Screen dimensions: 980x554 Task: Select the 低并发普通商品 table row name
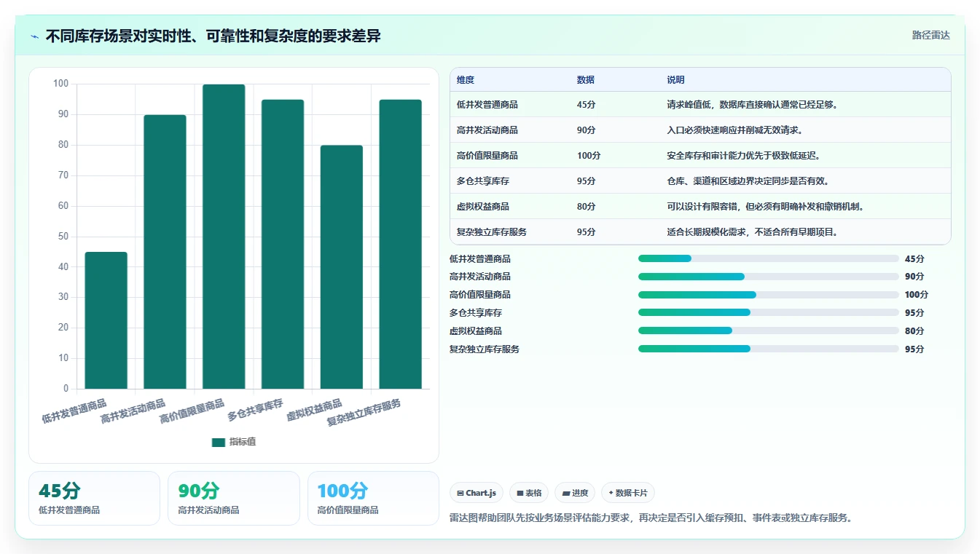tap(487, 105)
